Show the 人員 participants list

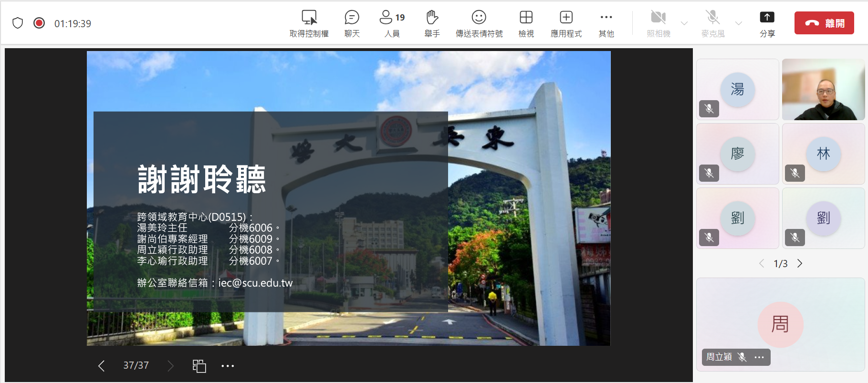pyautogui.click(x=392, y=23)
